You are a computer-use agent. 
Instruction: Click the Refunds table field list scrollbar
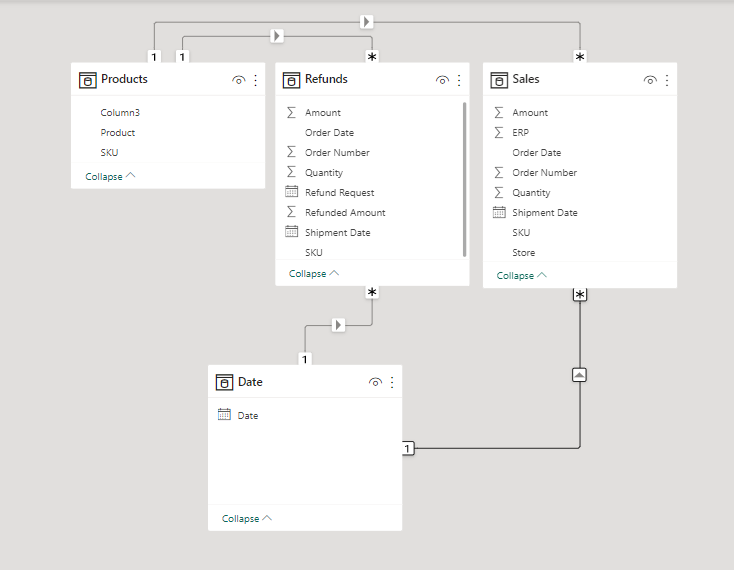(x=464, y=179)
